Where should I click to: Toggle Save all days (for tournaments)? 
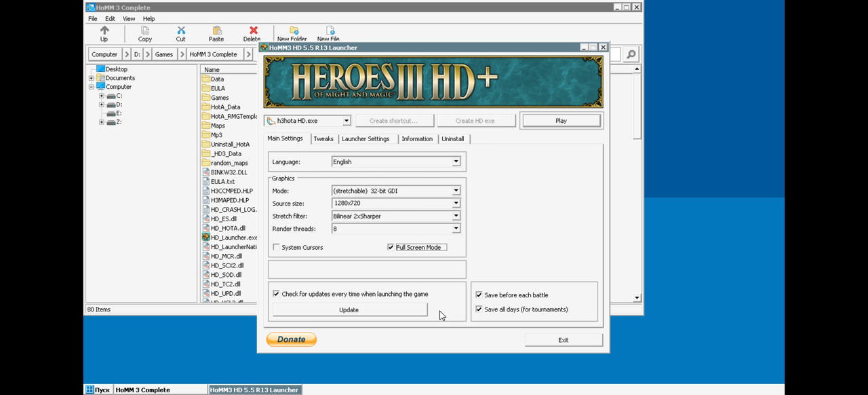pos(479,309)
